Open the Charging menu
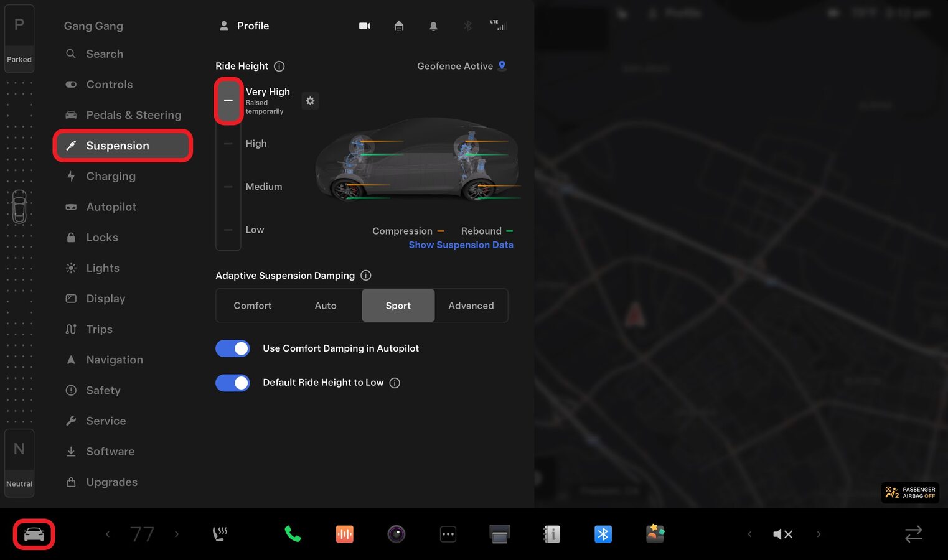Viewport: 948px width, 560px height. tap(111, 176)
